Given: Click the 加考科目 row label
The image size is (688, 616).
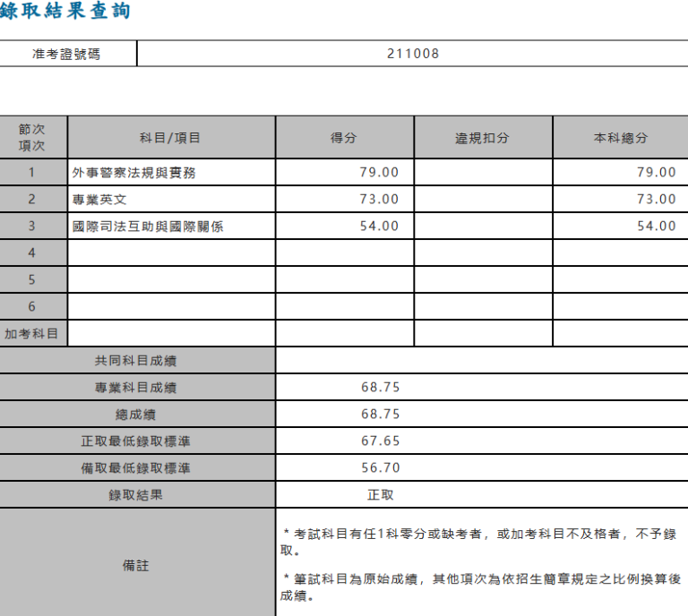Looking at the screenshot, I should [33, 333].
